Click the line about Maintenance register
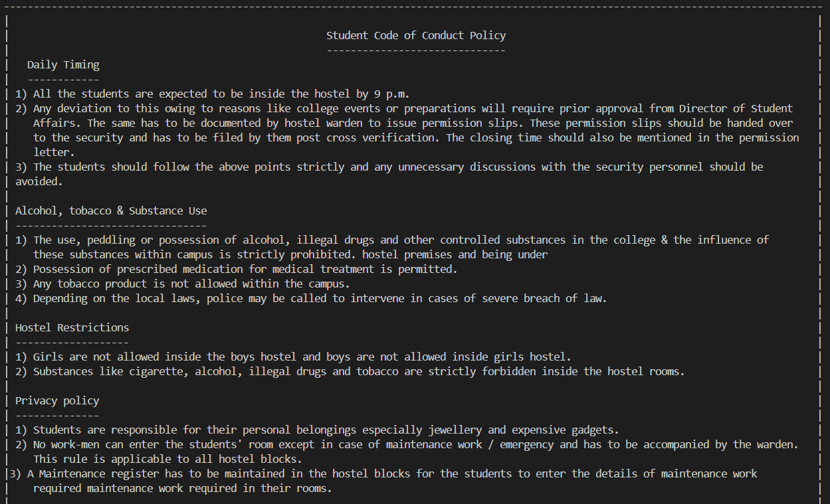Viewport: 830px width, 504px height. (x=385, y=474)
